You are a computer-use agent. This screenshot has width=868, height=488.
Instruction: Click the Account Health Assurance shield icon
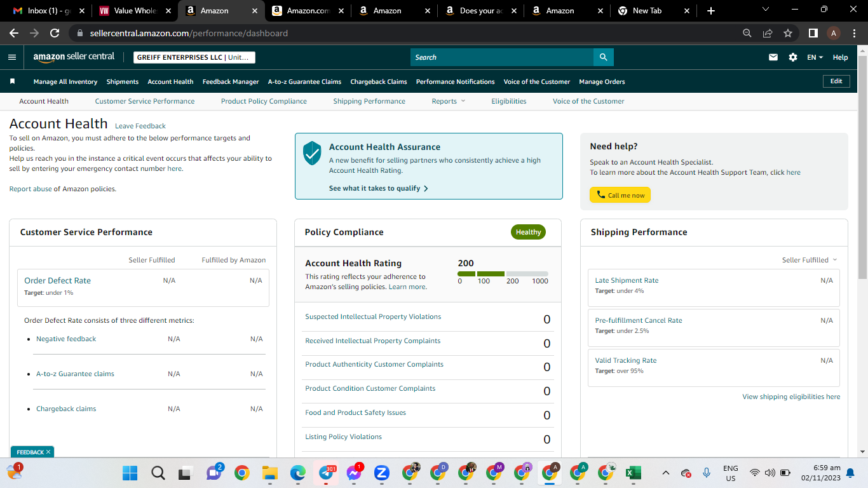click(x=312, y=153)
